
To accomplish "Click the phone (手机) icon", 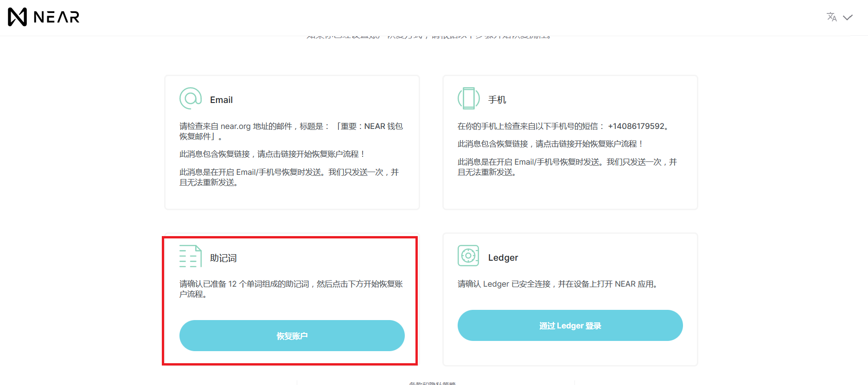I will click(x=469, y=98).
